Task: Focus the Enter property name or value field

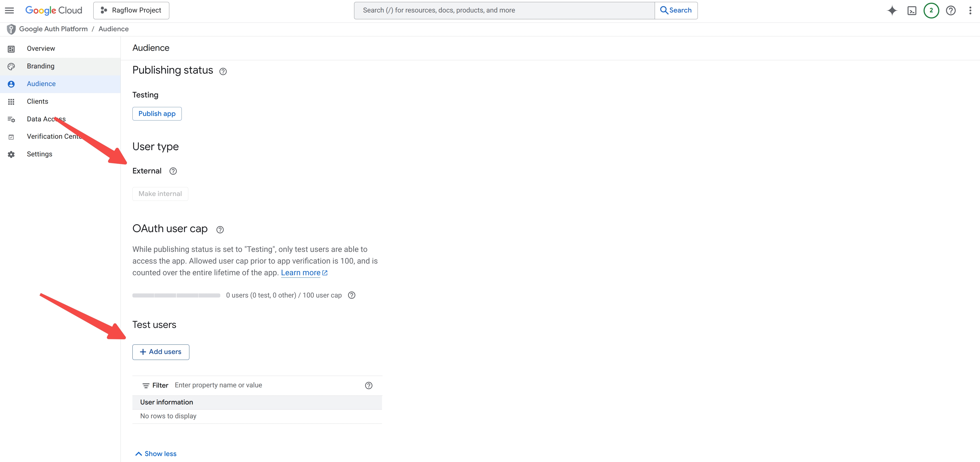Action: tap(266, 385)
